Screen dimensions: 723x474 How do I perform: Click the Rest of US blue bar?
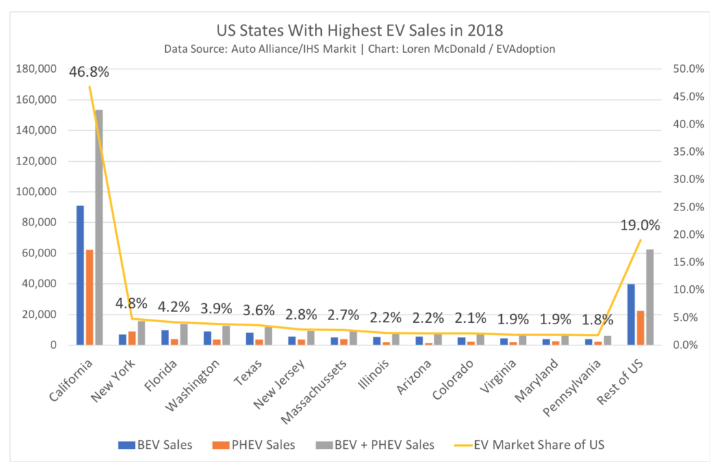tap(631, 314)
